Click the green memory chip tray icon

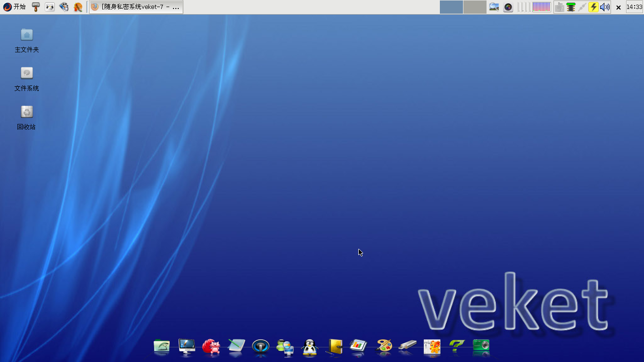pyautogui.click(x=571, y=7)
